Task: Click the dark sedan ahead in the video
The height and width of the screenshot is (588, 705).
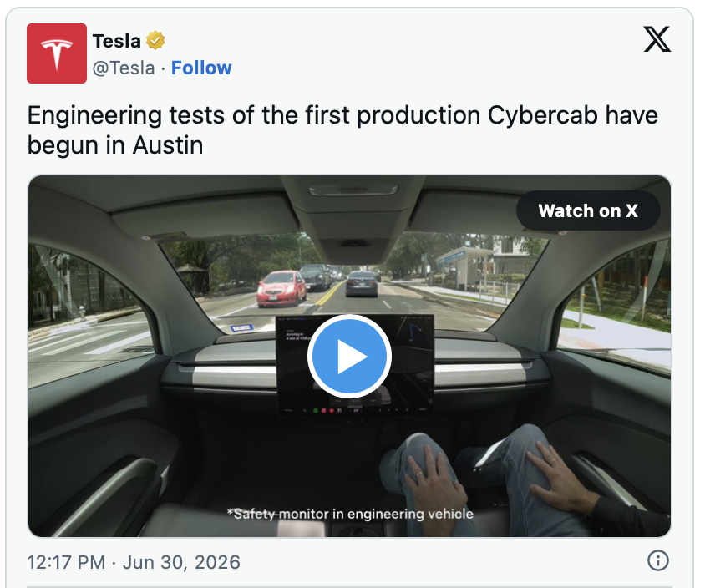Action: tap(362, 284)
